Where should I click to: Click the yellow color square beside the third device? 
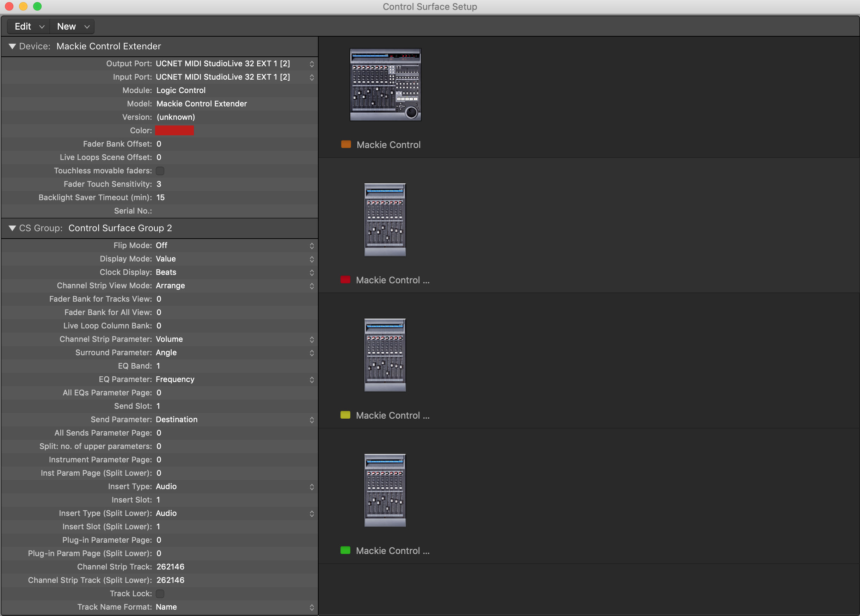[345, 415]
